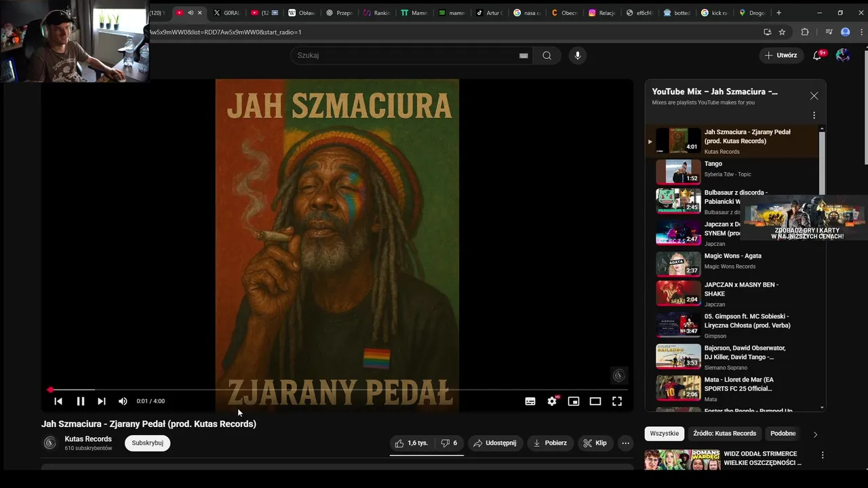Open Kutas Records channel name link
Screen dimensions: 868x488
point(88,439)
